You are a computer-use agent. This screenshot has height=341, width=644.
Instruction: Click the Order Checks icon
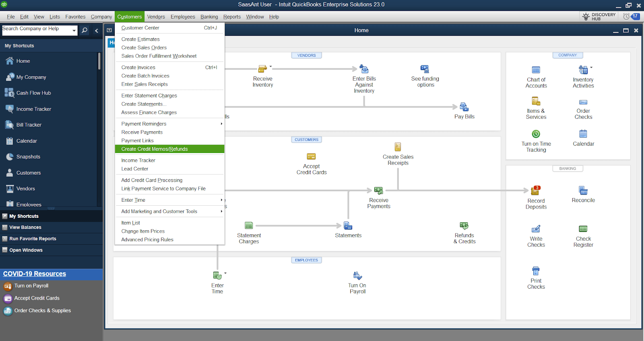583,102
